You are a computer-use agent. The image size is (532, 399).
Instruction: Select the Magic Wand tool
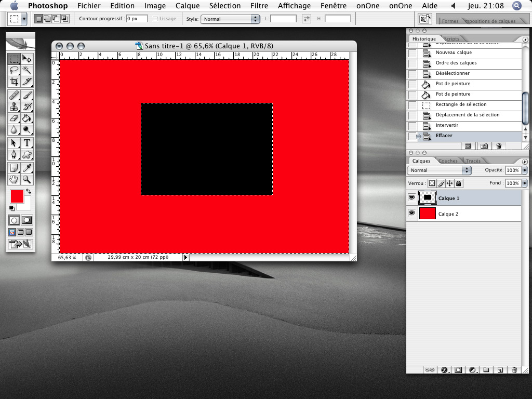coord(27,70)
